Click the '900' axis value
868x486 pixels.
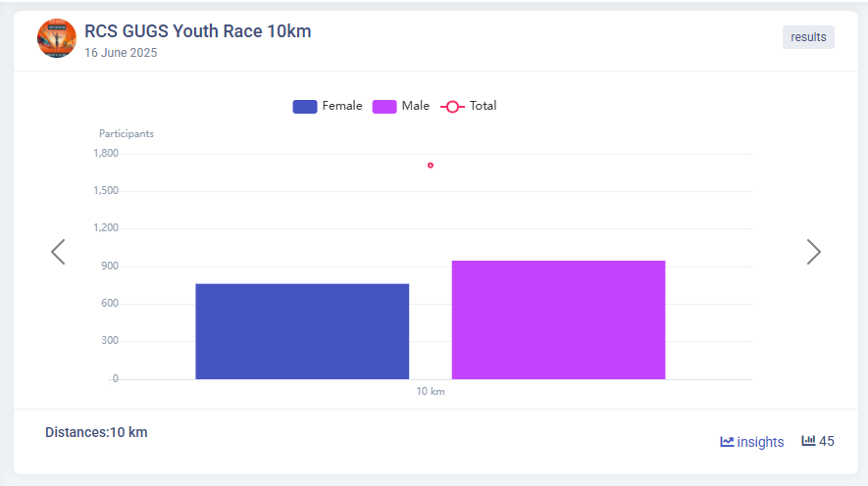tap(110, 266)
